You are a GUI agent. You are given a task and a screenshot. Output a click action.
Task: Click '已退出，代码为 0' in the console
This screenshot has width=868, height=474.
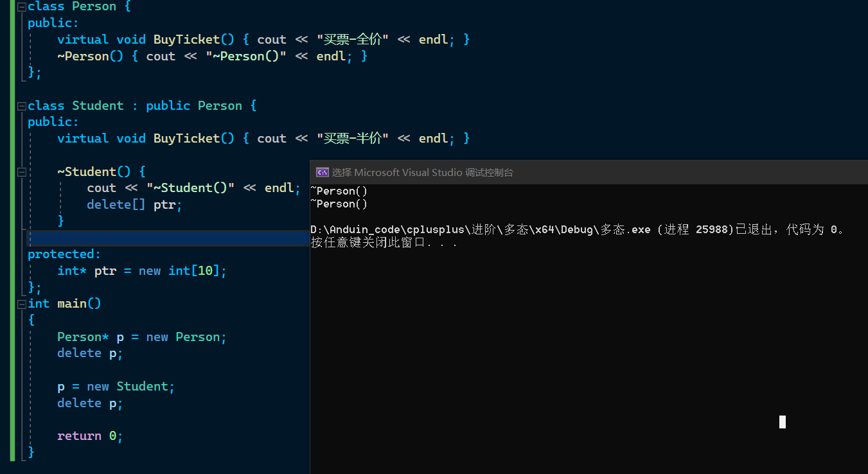(x=786, y=229)
